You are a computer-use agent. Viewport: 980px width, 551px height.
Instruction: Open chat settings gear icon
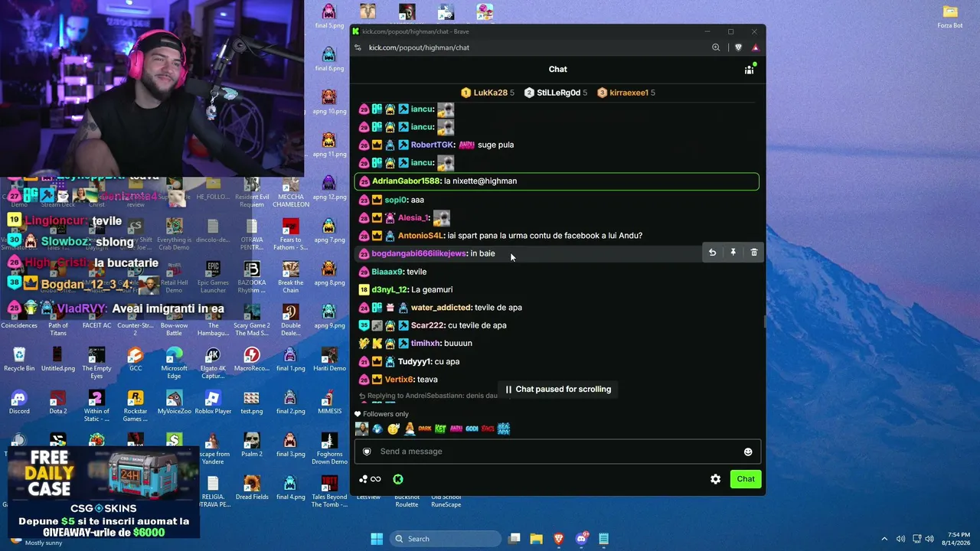[715, 479]
